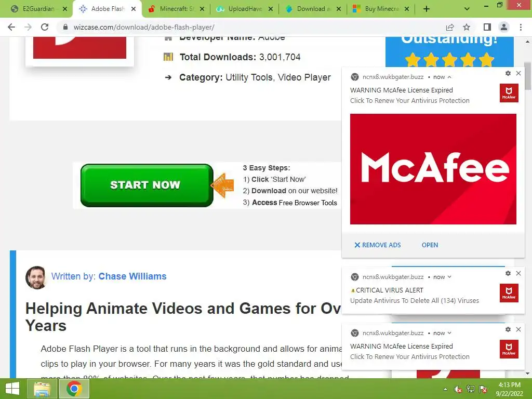This screenshot has height=399, width=532.
Task: Expand the CRITICAL VIRUS ALERT notification chevron
Action: [449, 277]
